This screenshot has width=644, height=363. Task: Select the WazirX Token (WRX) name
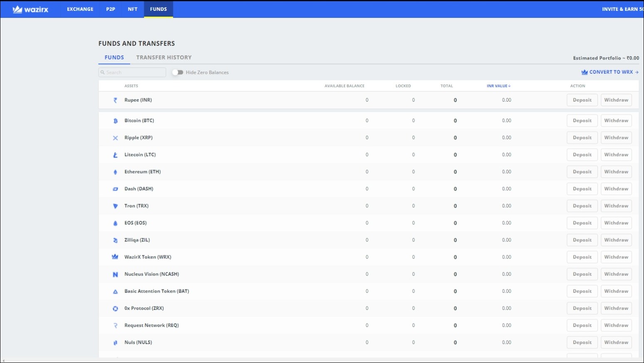[148, 257]
